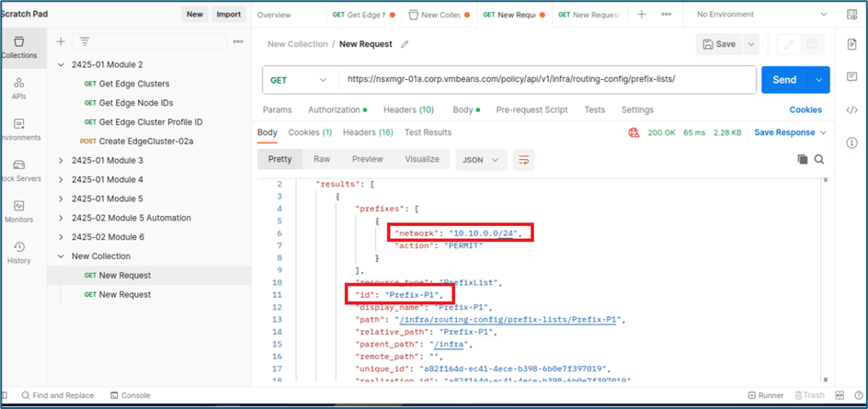Click the request URL input field
The width and height of the screenshot is (868, 409).
547,80
